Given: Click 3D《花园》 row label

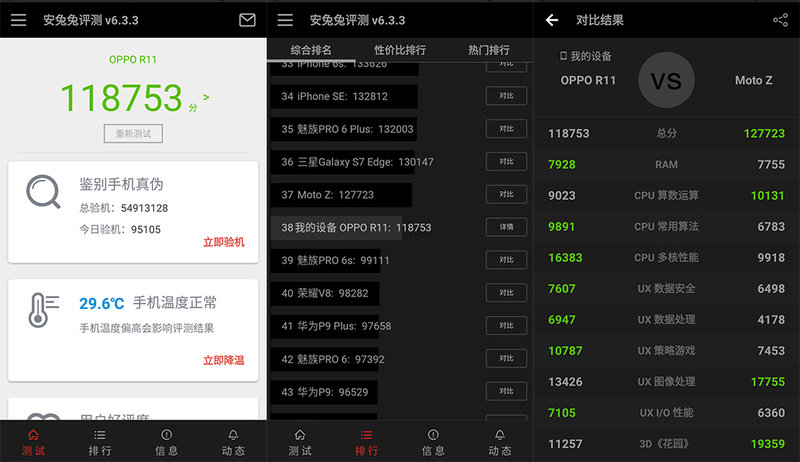Looking at the screenshot, I should (x=665, y=444).
